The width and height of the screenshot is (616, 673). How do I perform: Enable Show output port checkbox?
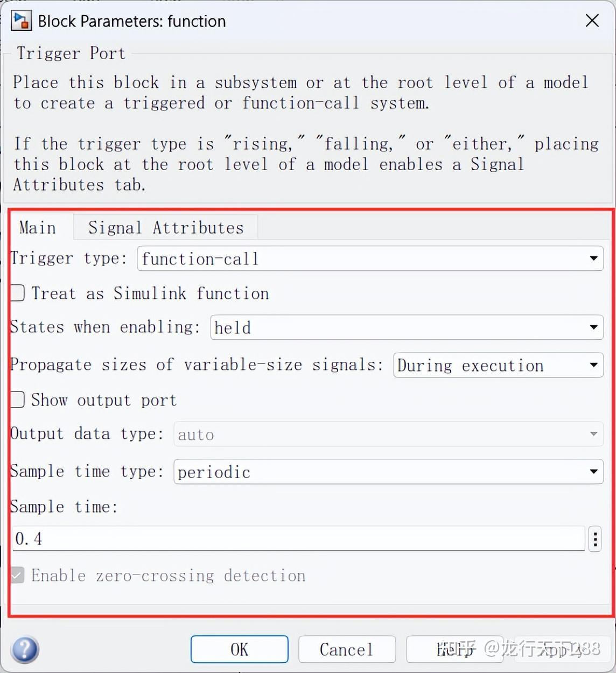click(x=18, y=400)
